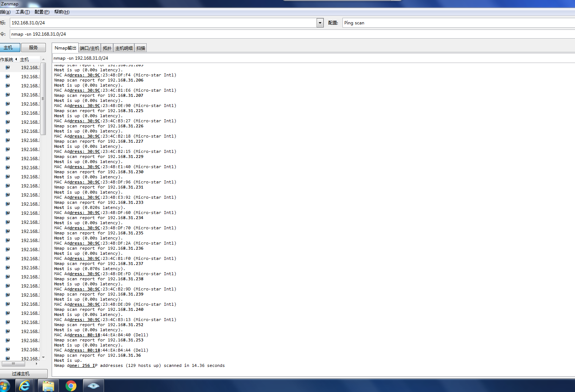The height and width of the screenshot is (392, 575).
Task: Switch to the 端口/主机 tab
Action: click(90, 48)
